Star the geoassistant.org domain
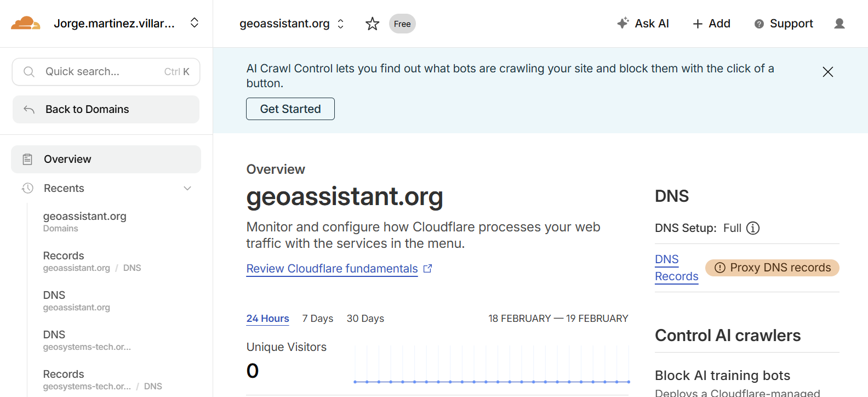This screenshot has height=397, width=868. tap(373, 24)
